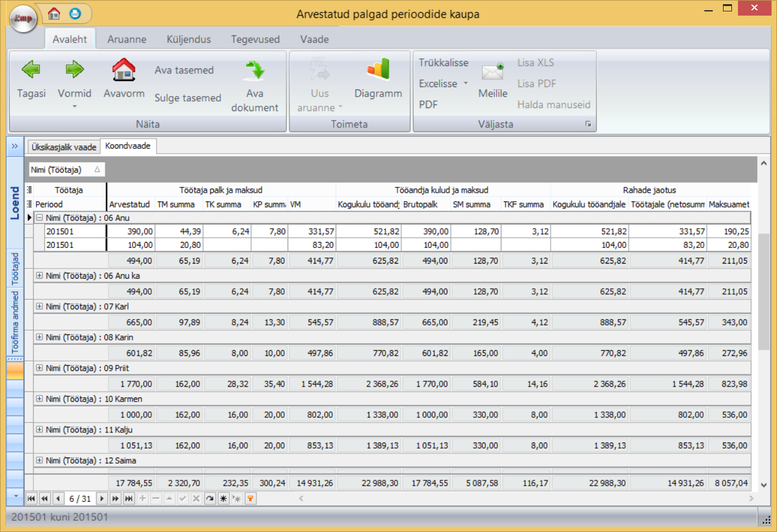
Task: Click the orange filter icon in the navigator
Action: pyautogui.click(x=250, y=498)
